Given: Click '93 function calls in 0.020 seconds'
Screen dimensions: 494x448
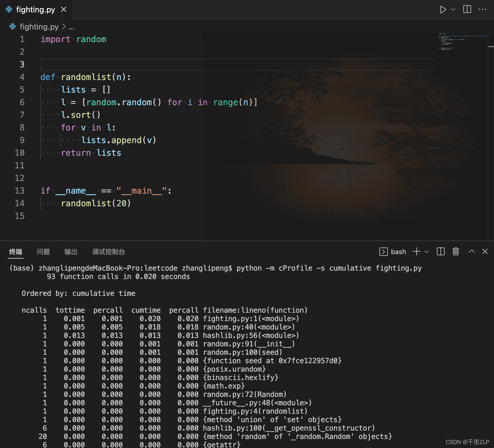Looking at the screenshot, I should (118, 276).
